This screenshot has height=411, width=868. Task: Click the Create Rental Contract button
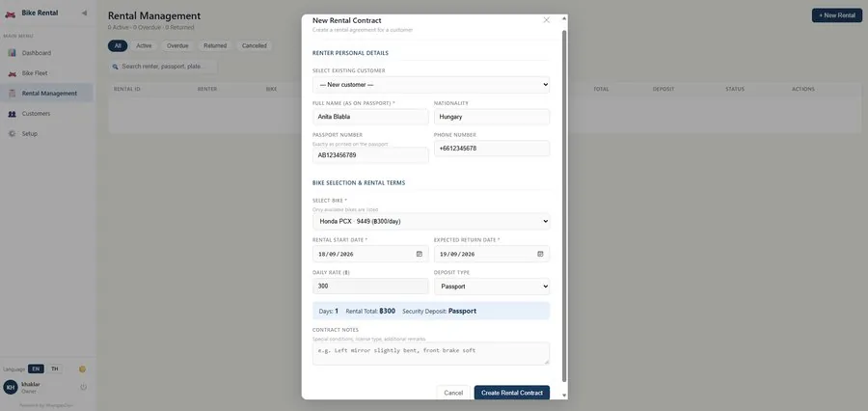pyautogui.click(x=512, y=393)
